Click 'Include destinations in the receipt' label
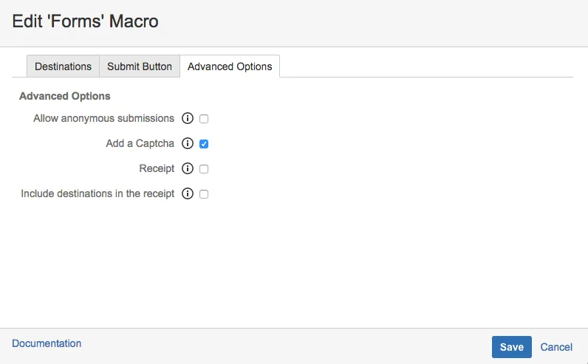Screen dimensions: 588x364 pos(98,193)
